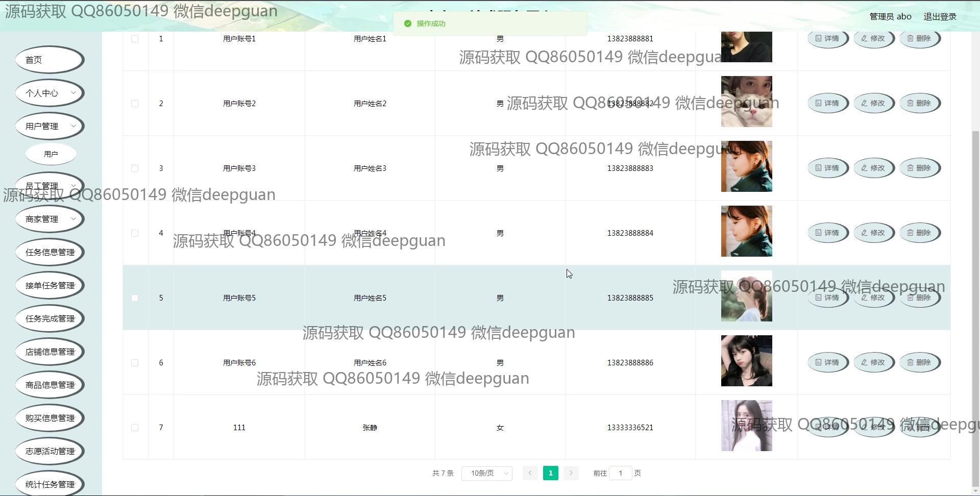Open the 10条/页 page size dropdown

tap(486, 473)
